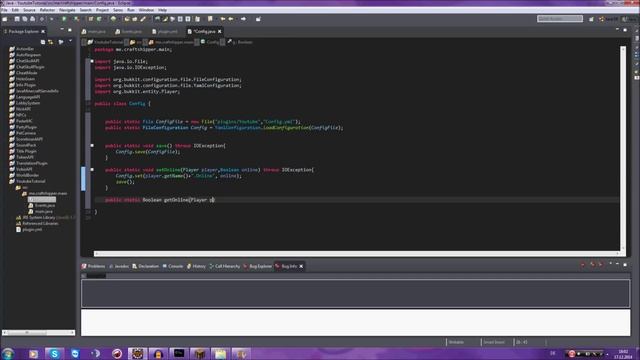Click the Last Edit Location arrow icon
The width and height of the screenshot is (640, 360).
(x=223, y=19)
